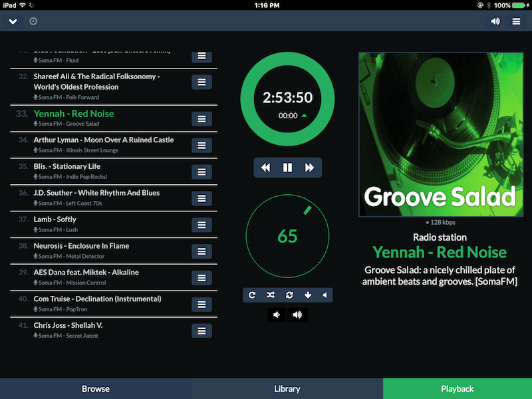Play AES Dana feat. Miktek - Alkaline

(x=86, y=272)
